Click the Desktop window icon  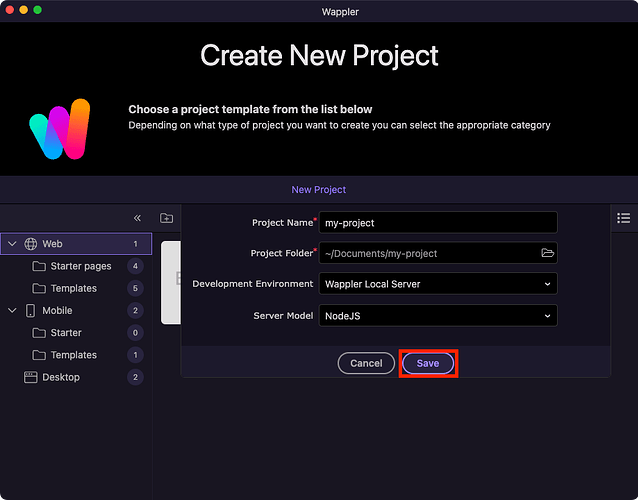tap(31, 377)
